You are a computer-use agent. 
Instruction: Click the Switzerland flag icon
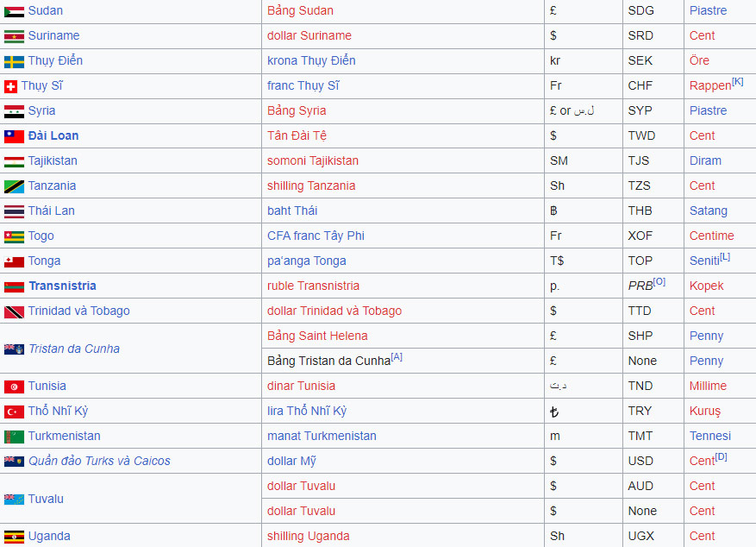click(10, 86)
